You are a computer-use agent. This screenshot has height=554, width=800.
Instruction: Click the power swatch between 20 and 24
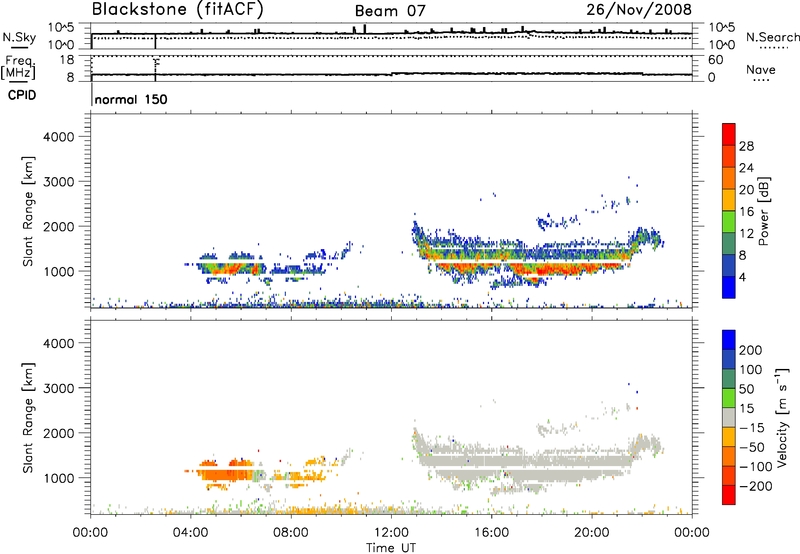729,178
